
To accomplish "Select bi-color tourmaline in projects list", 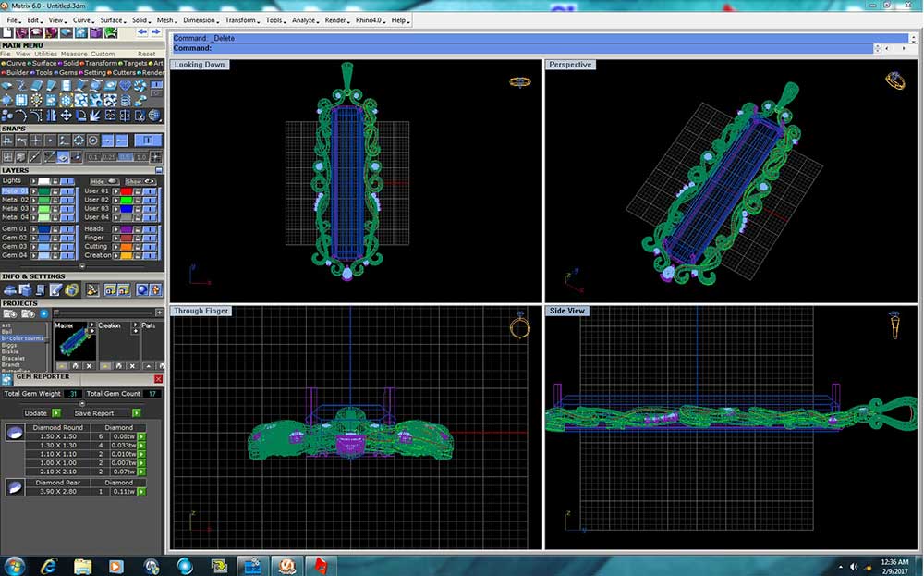I will pyautogui.click(x=22, y=338).
